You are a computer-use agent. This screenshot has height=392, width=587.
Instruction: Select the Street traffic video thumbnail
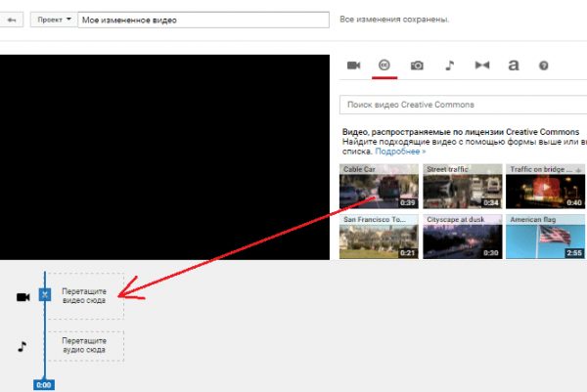pyautogui.click(x=463, y=187)
